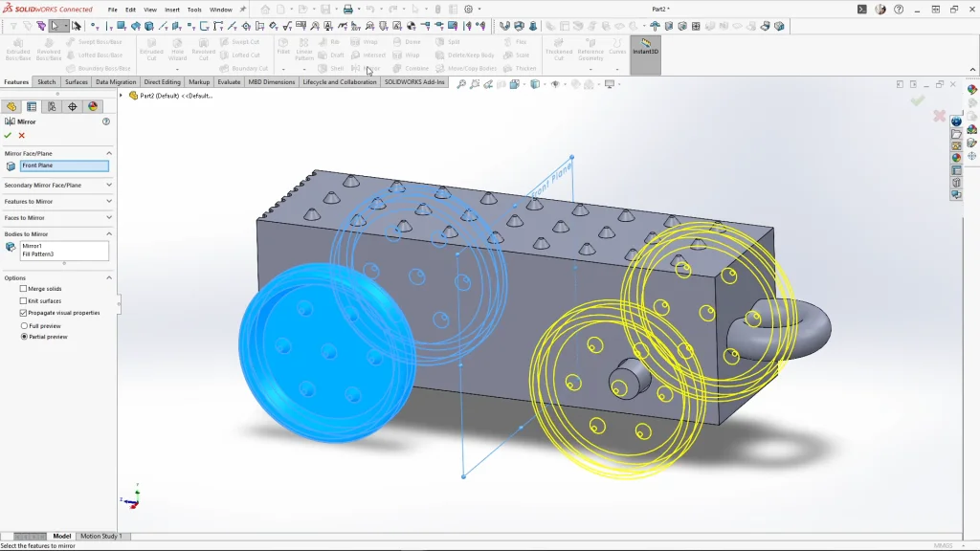The width and height of the screenshot is (980, 551).
Task: Open the DisplayManager color wheel tab
Action: pos(93,106)
